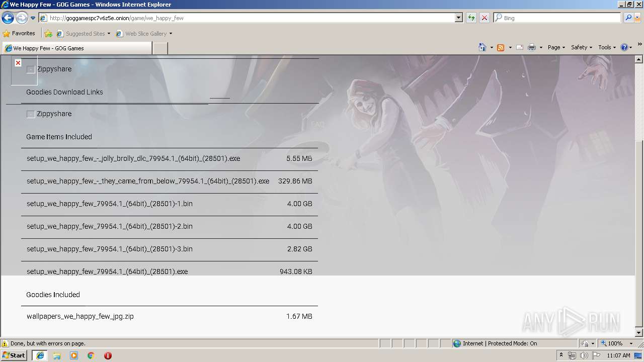Viewport: 644px width, 362px height.
Task: Stop loading with the red X icon
Action: [x=484, y=18]
